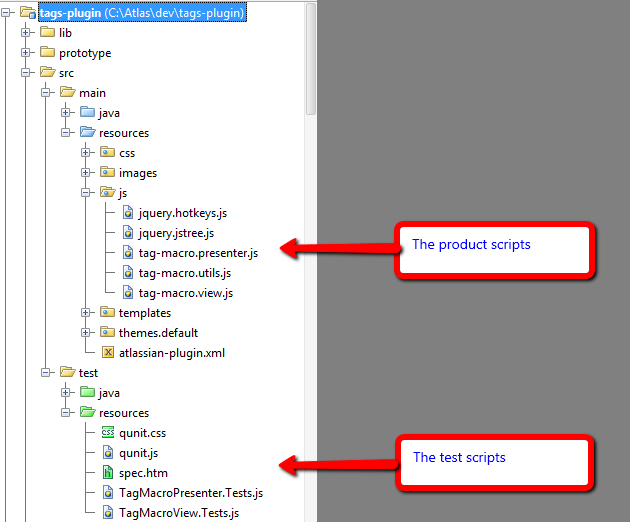The image size is (630, 522).
Task: Click the tag-macro.view.js file icon
Action: (x=128, y=293)
